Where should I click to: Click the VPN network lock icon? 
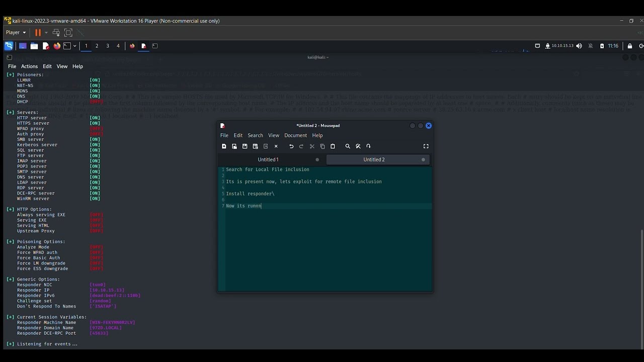547,46
